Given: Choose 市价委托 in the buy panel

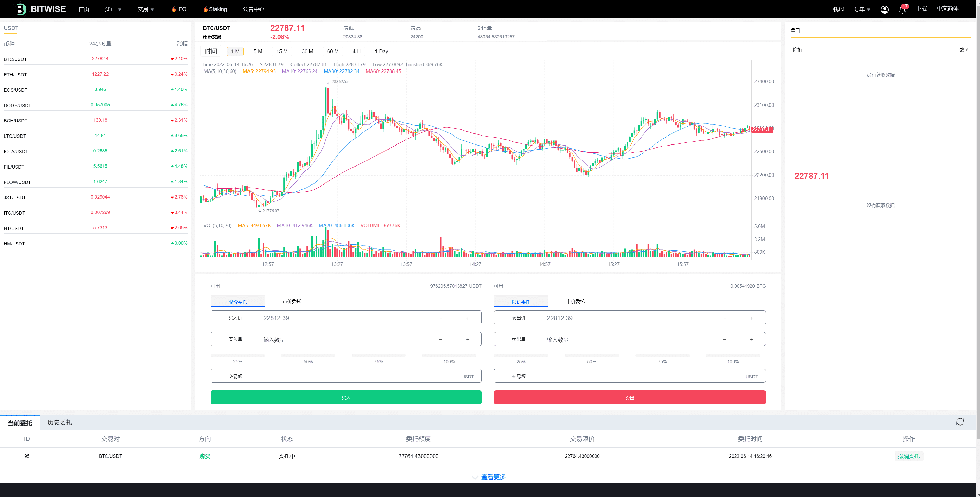Looking at the screenshot, I should click(x=292, y=301).
